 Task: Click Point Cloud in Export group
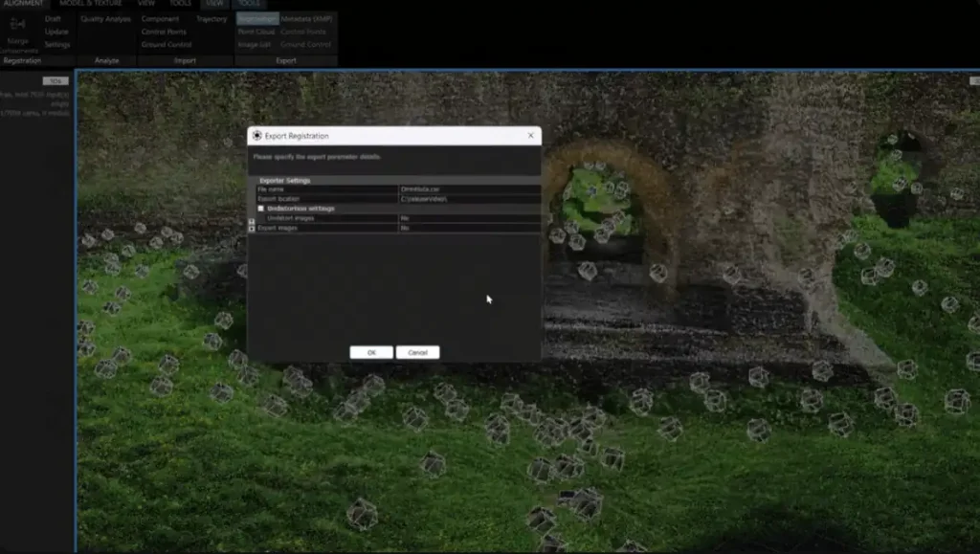(x=256, y=32)
